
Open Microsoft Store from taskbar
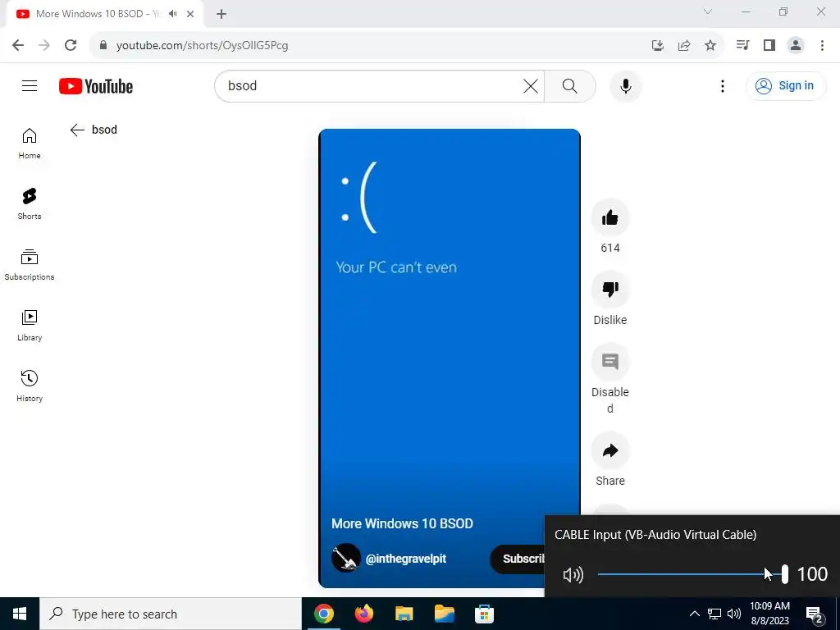[x=484, y=614]
